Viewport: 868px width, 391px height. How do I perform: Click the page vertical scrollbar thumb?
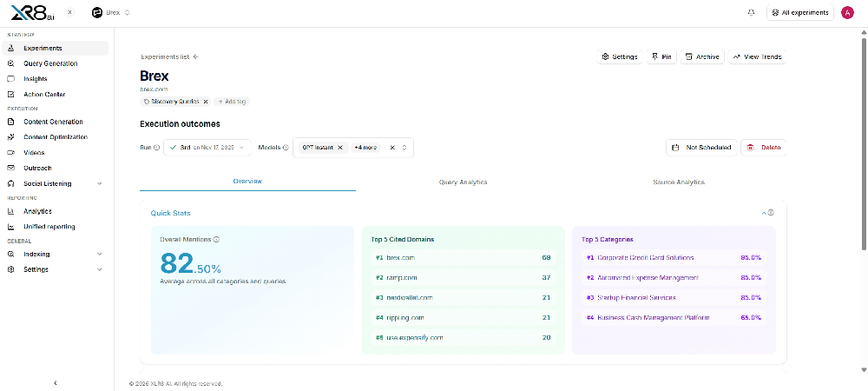[864, 144]
